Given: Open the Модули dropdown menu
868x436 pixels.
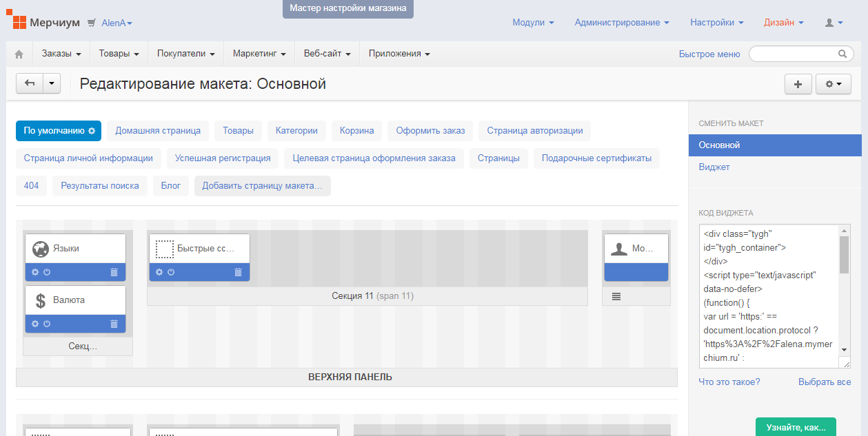Looking at the screenshot, I should pyautogui.click(x=533, y=23).
